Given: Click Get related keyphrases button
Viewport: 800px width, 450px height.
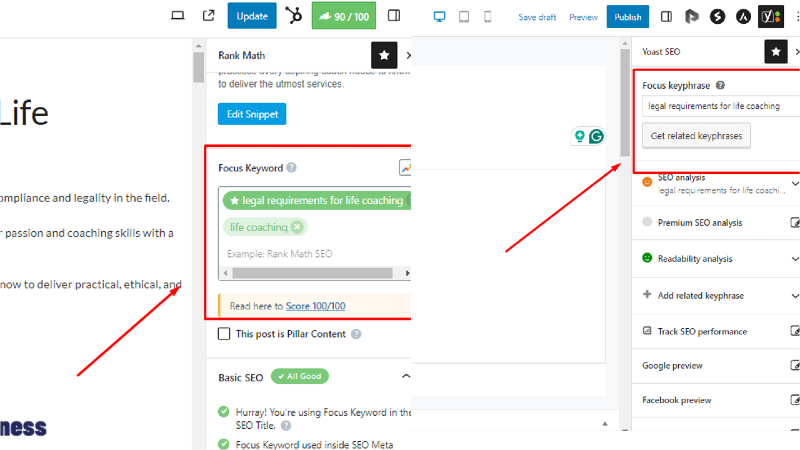Looking at the screenshot, I should (x=696, y=136).
